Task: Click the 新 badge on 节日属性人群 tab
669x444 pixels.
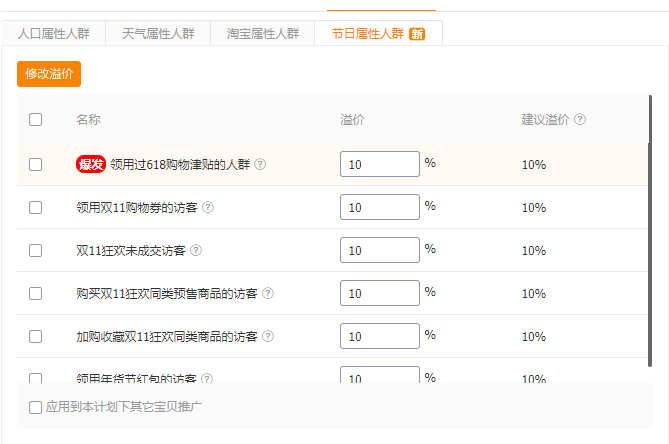Action: (417, 34)
